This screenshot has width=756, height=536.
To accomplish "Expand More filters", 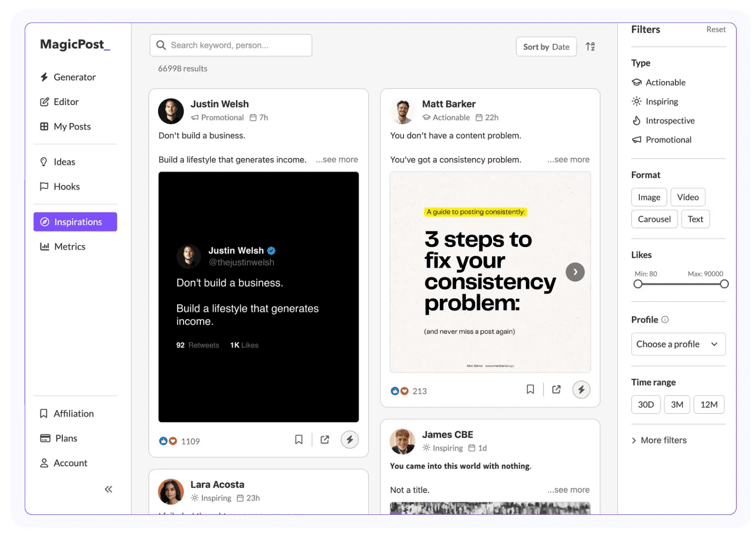I will click(x=659, y=440).
